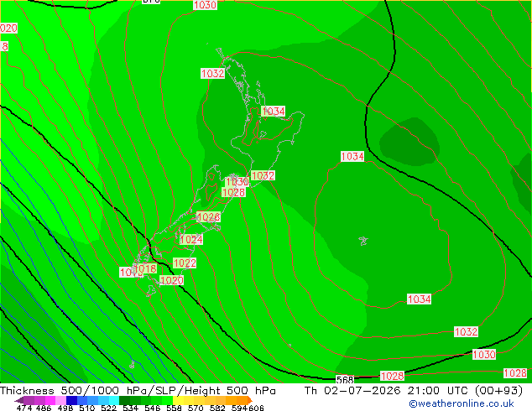Pick the darkest green legend swatch
This screenshot has height=411, width=532.
(x=124, y=400)
